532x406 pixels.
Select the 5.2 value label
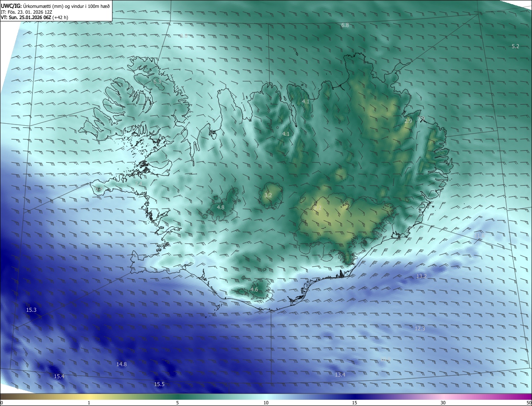tap(515, 46)
